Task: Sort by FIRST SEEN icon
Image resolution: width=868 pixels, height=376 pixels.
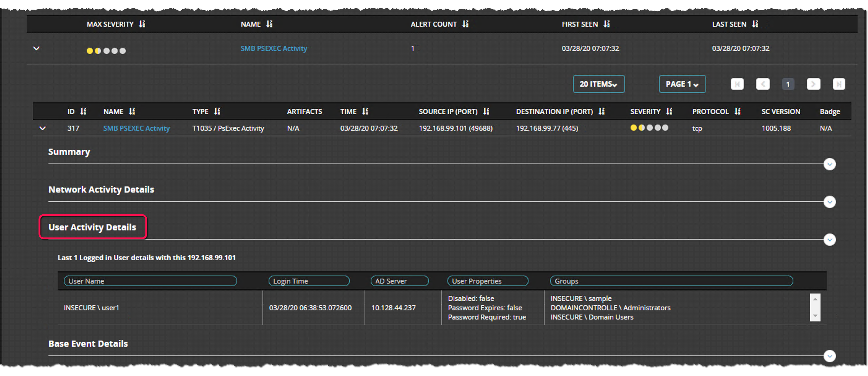Action: 606,24
